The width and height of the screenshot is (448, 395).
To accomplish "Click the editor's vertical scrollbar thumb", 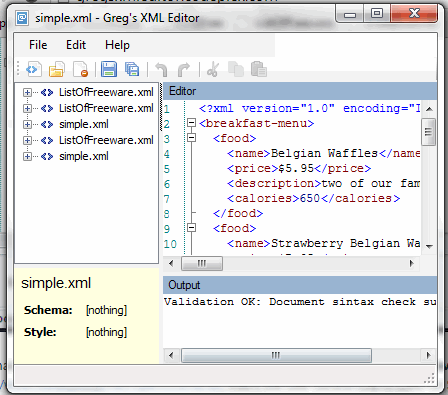I will coord(429,132).
